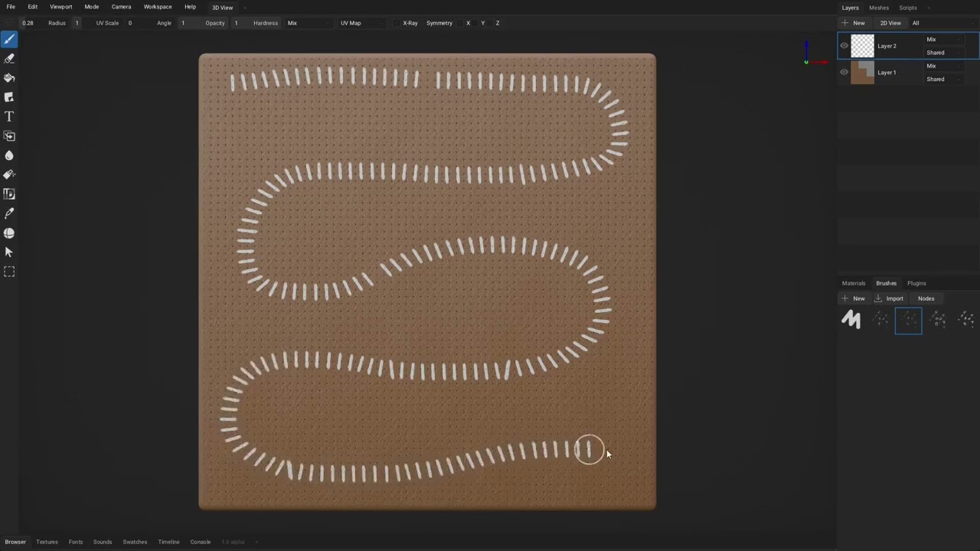Switch to the 3D View tab
This screenshot has height=551, width=980.
pyautogui.click(x=223, y=8)
